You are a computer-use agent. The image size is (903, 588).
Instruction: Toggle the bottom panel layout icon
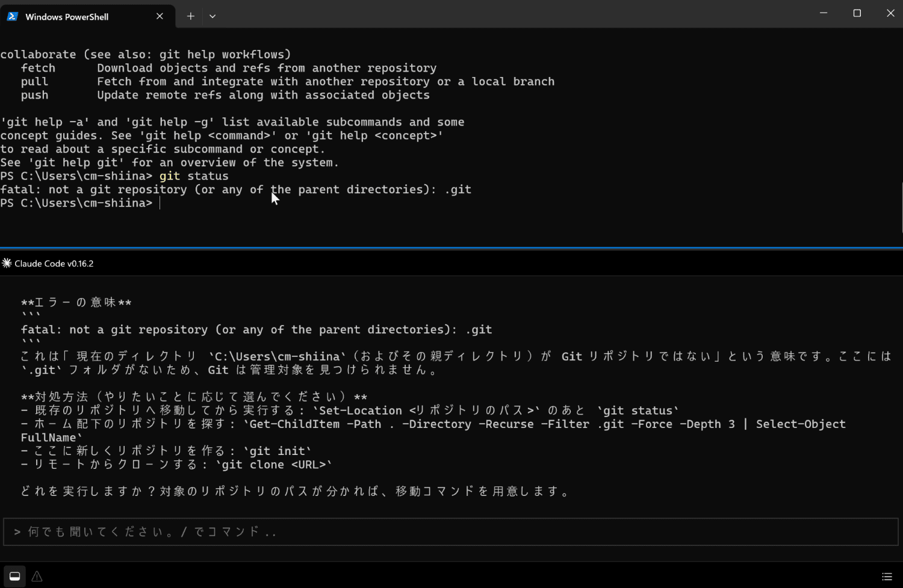(15, 576)
